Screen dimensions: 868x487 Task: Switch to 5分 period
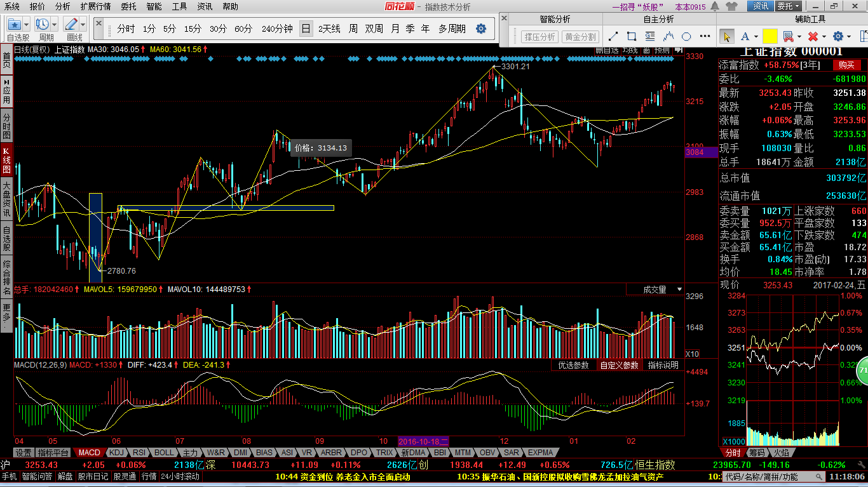tap(170, 29)
